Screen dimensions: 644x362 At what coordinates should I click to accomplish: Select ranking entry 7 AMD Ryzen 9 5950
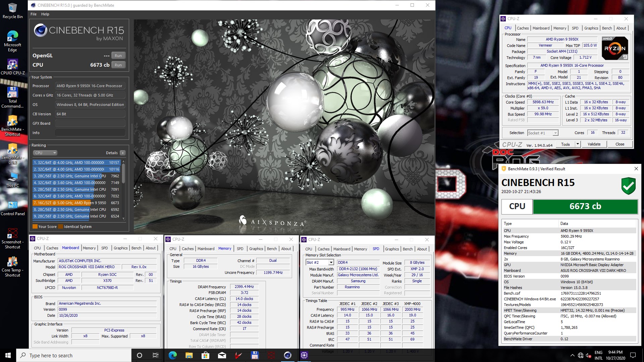point(76,203)
